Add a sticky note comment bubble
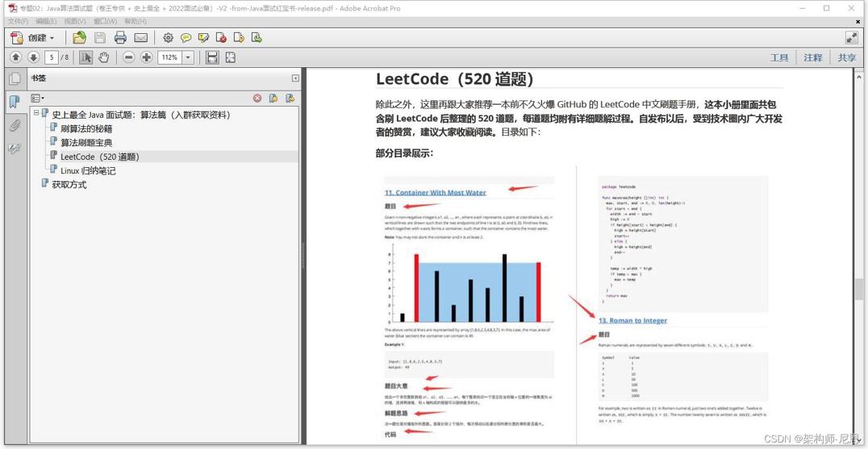The height and width of the screenshot is (449, 868). coord(186,38)
